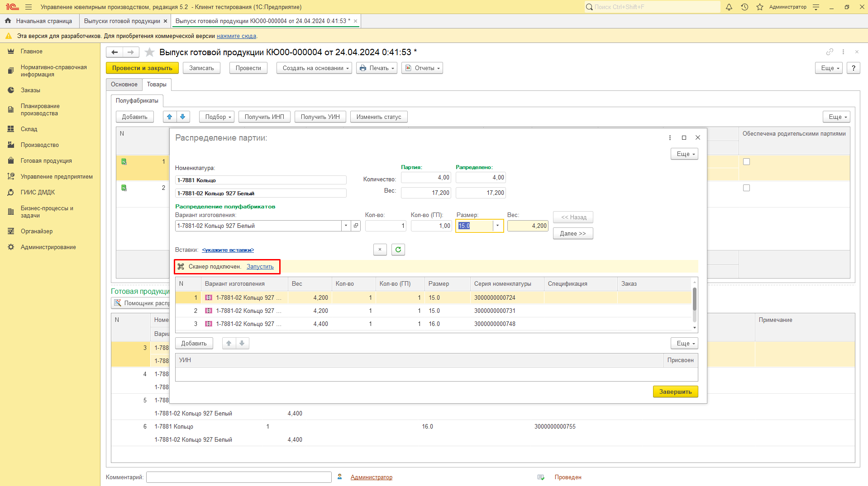Move distribution row up arrow
The image size is (868, 486).
coord(229,343)
